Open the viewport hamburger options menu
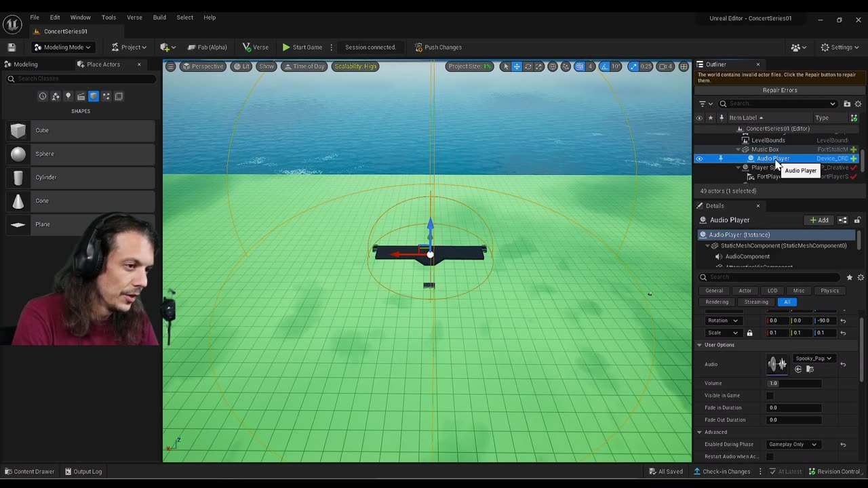 click(x=171, y=66)
